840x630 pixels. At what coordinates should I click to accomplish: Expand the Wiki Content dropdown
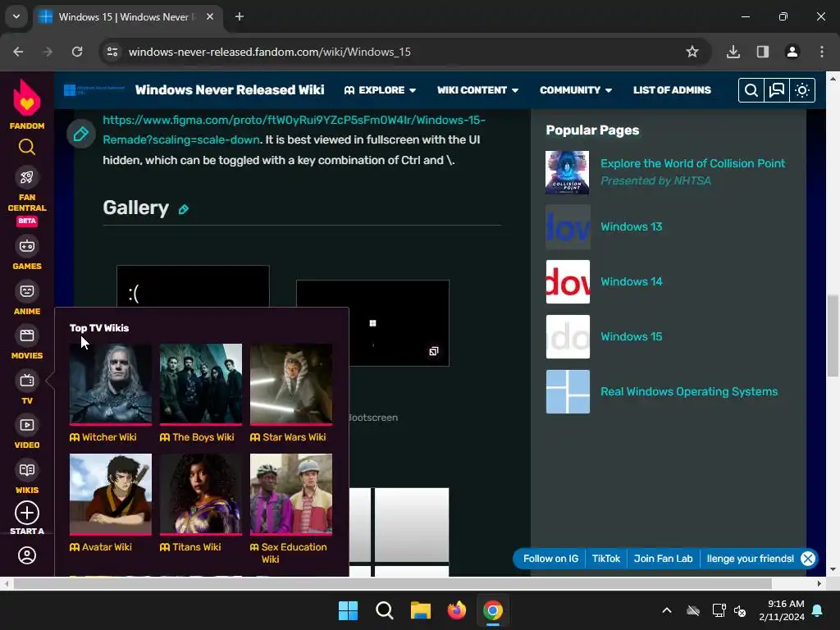pos(477,90)
